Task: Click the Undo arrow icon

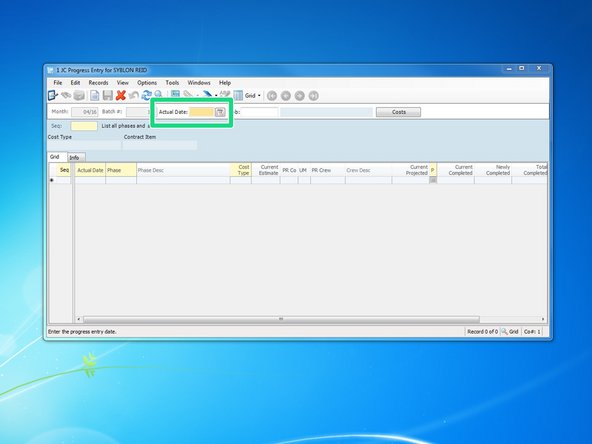Action: click(133, 96)
